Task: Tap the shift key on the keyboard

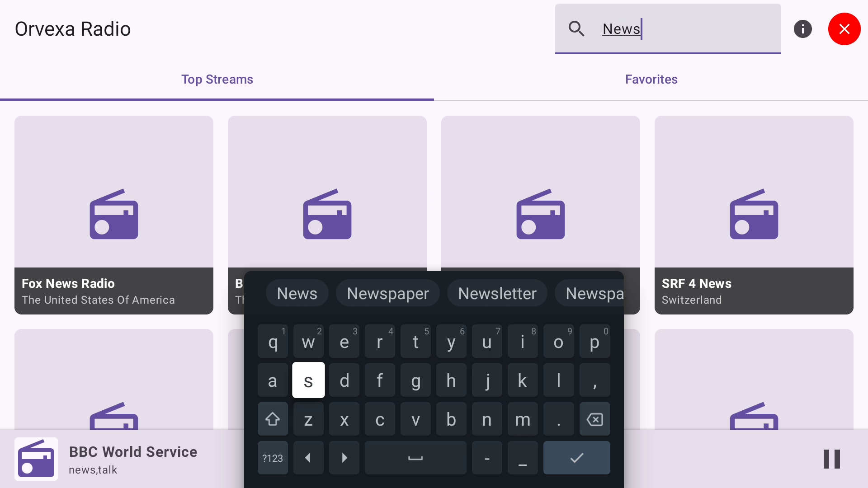Action: (273, 419)
